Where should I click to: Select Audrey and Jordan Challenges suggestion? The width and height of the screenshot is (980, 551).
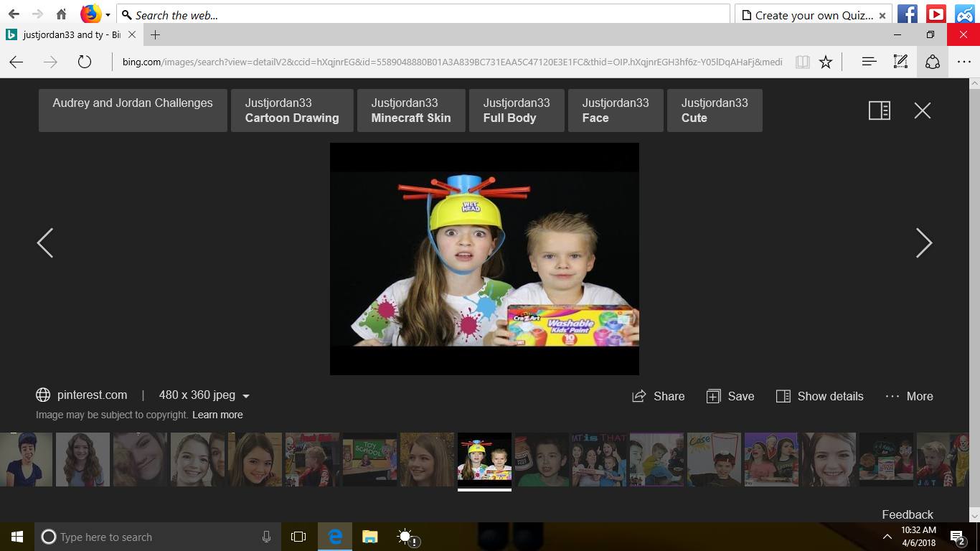pos(133,110)
